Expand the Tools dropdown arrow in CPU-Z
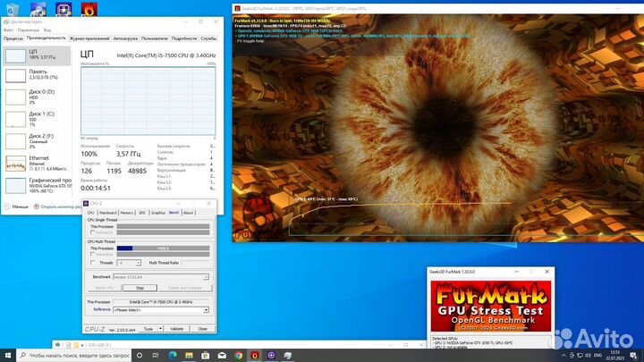644x362 pixels. tap(161, 328)
